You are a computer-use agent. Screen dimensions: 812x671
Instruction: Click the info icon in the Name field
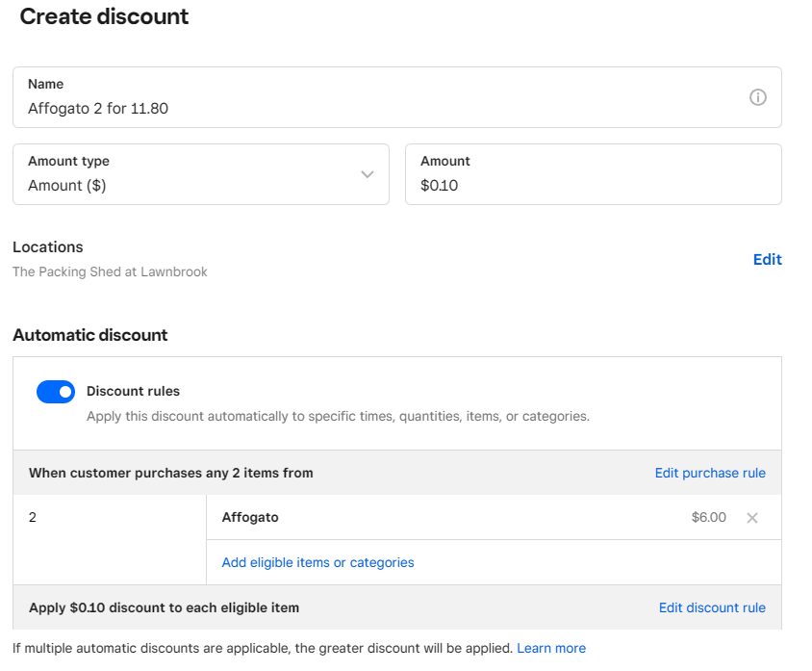click(x=757, y=97)
